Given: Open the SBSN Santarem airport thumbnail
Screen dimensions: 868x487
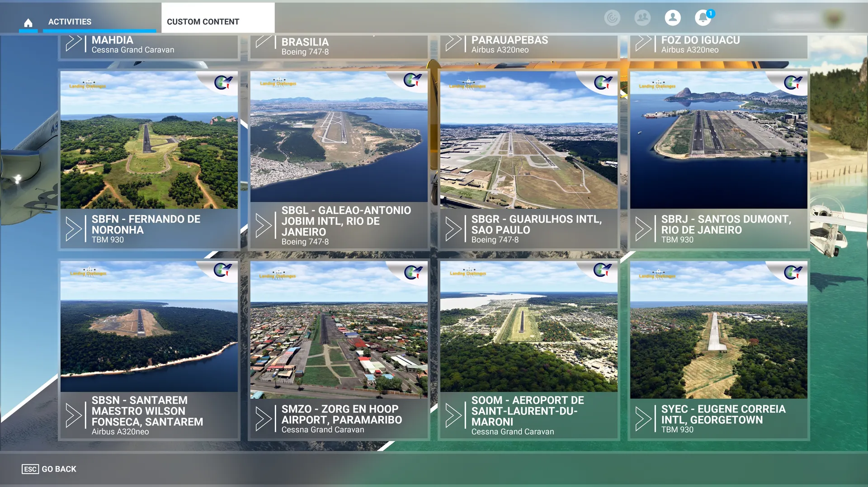Looking at the screenshot, I should click(x=149, y=326).
